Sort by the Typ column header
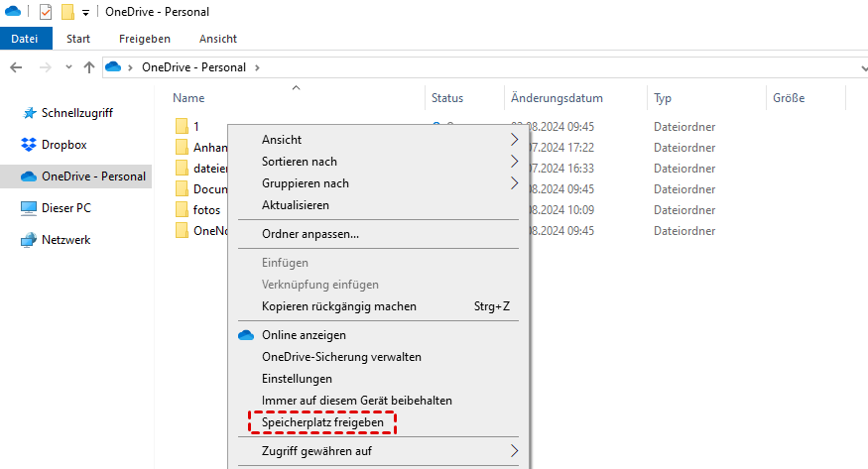 pos(663,98)
